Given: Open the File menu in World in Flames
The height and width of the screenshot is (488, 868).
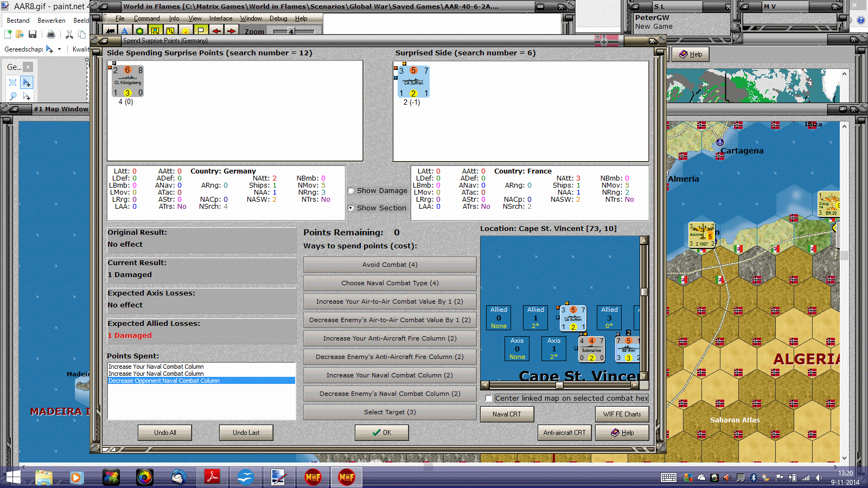Looking at the screenshot, I should point(120,18).
